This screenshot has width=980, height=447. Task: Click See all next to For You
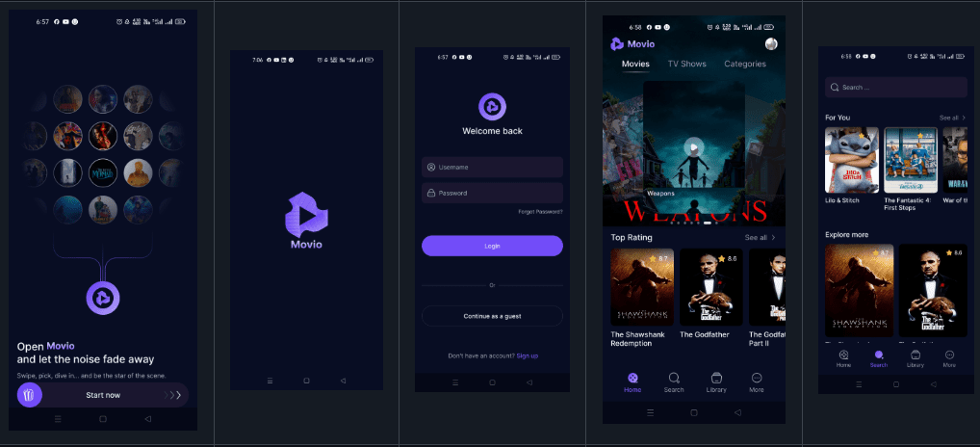(x=949, y=118)
